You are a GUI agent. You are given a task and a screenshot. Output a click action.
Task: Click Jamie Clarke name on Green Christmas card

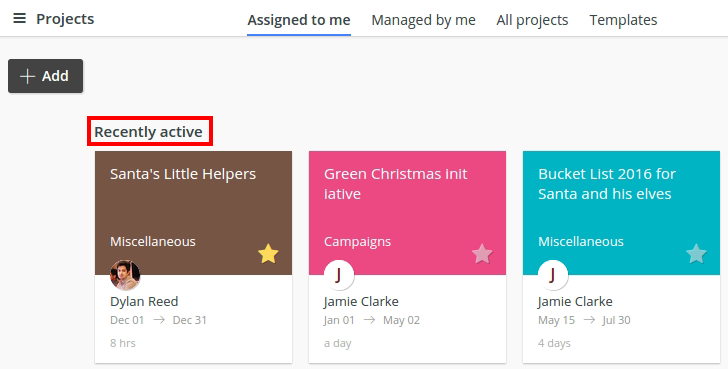coord(361,301)
